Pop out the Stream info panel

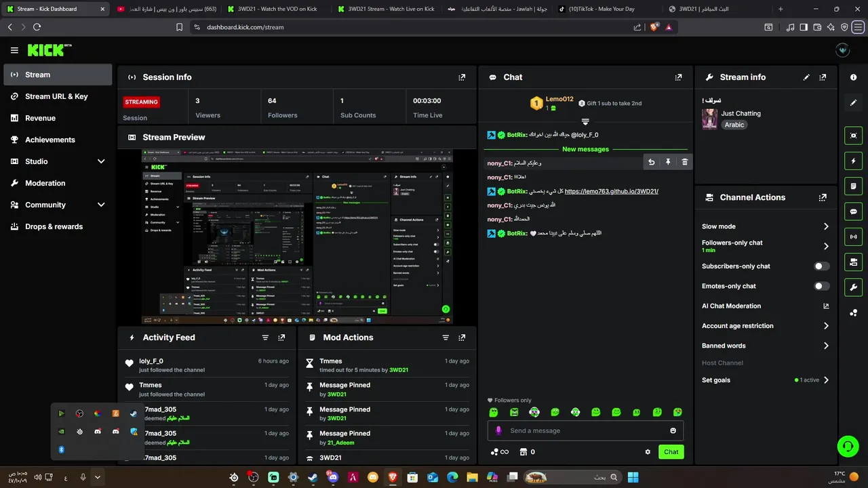pyautogui.click(x=823, y=77)
